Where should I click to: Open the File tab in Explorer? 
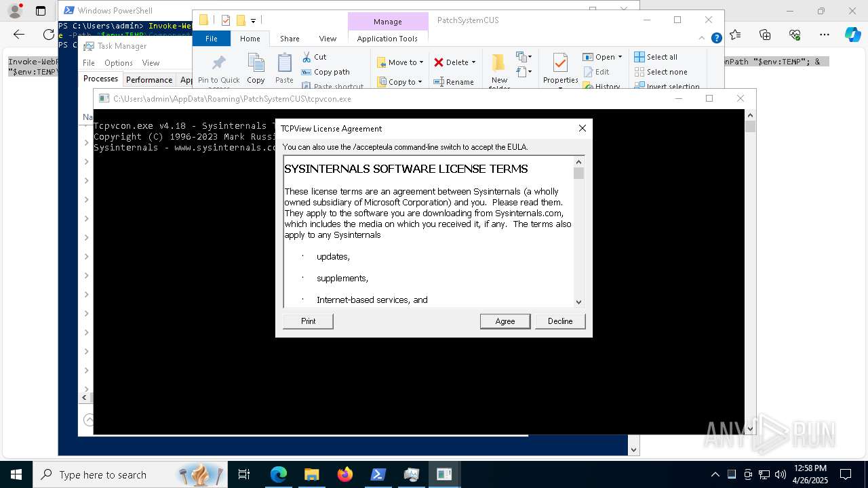(x=212, y=39)
